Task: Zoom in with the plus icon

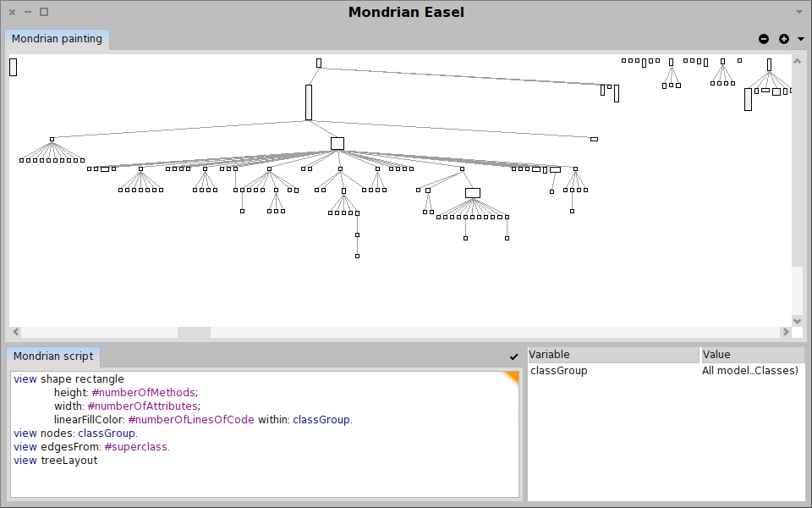Action: (x=783, y=39)
